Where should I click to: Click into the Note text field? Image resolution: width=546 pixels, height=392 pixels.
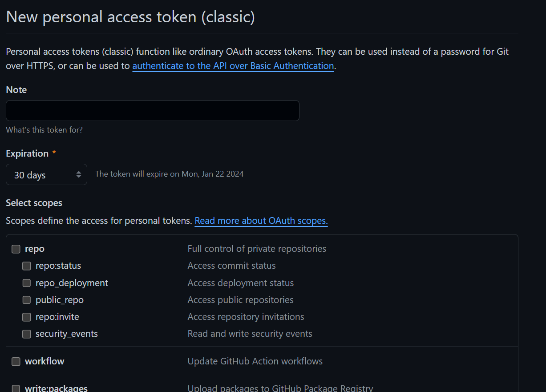pyautogui.click(x=152, y=110)
